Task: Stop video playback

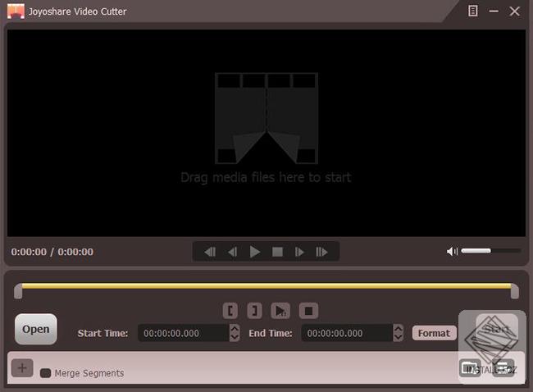Action: click(x=277, y=252)
